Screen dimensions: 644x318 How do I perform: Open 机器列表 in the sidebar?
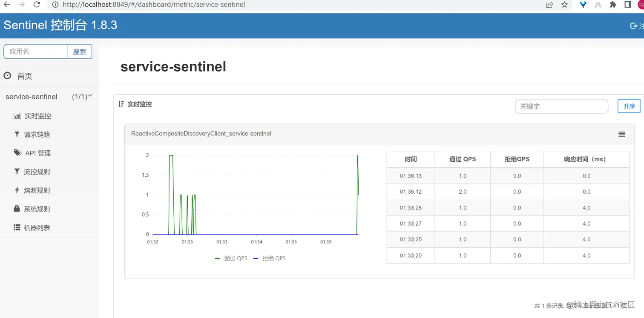[x=37, y=228]
